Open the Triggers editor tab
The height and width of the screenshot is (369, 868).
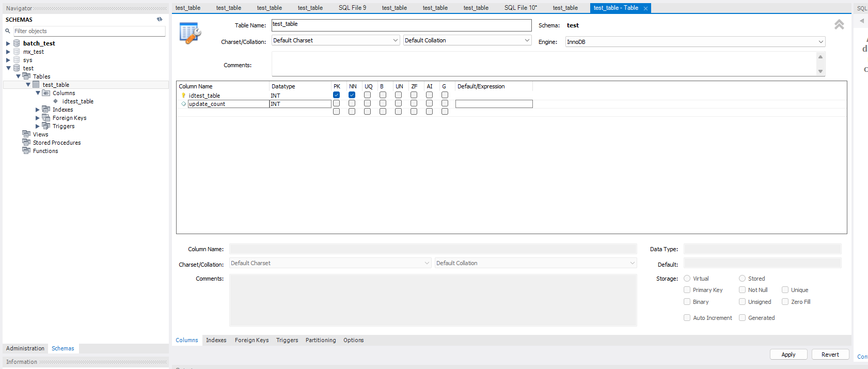click(287, 340)
